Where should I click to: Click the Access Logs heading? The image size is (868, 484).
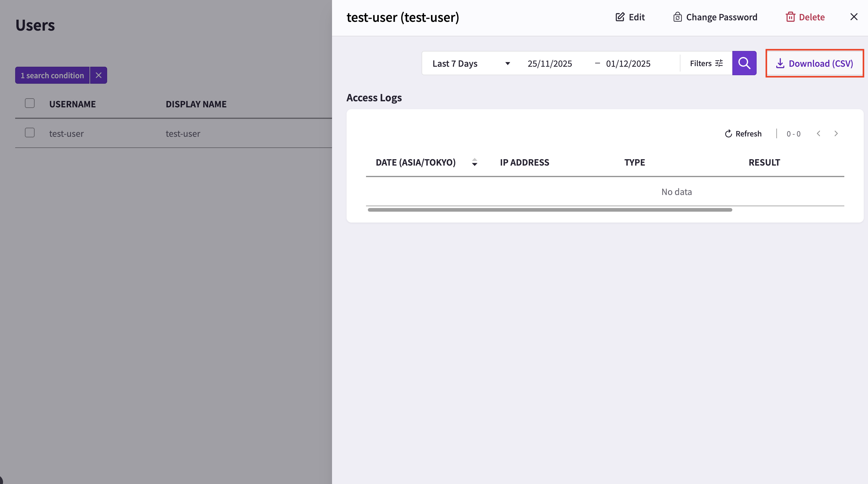point(374,98)
